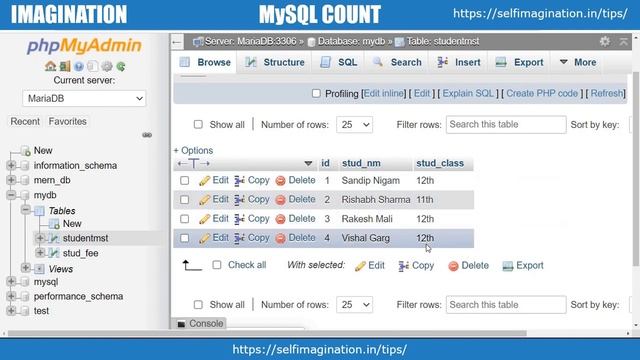Open the upper Number of rows dropdown
This screenshot has width=640, height=360.
354,124
